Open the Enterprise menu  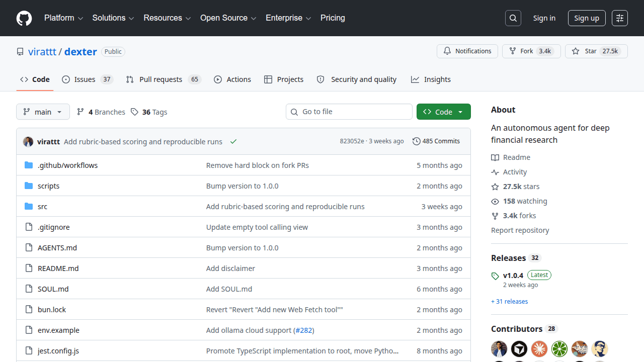pos(289,18)
